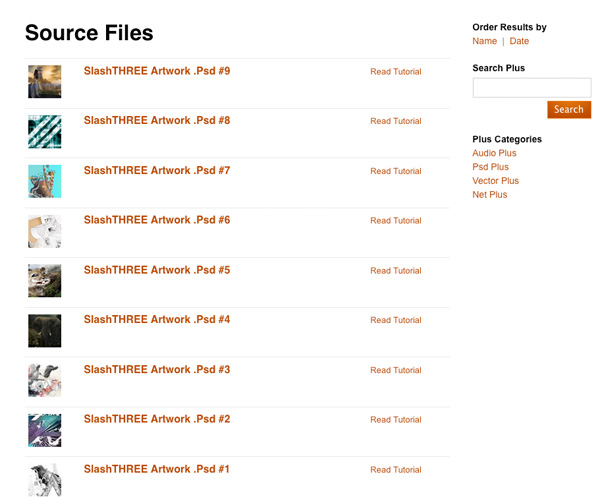This screenshot has width=600, height=499.
Task: Open SlashTHREE Artwork .Psd #6 title link
Action: (x=157, y=220)
